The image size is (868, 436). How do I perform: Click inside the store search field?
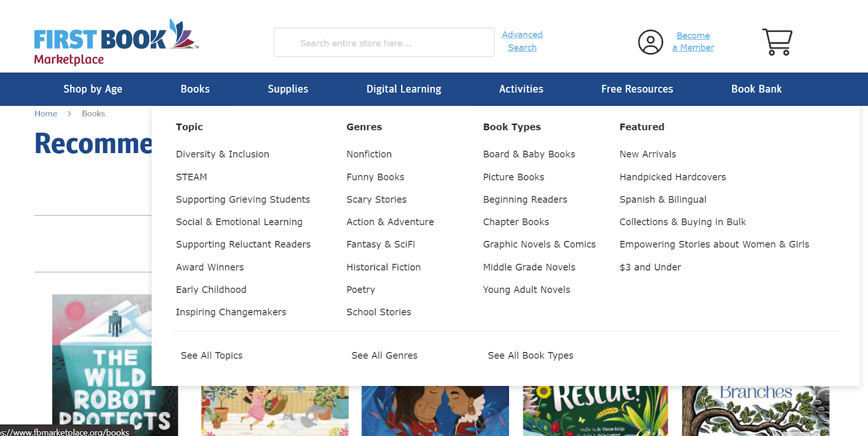click(384, 42)
